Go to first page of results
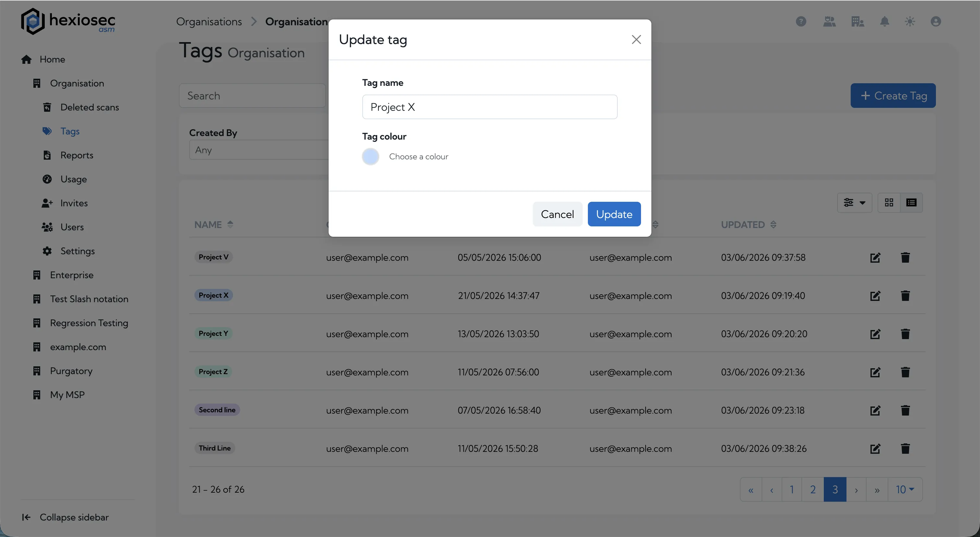 pyautogui.click(x=751, y=489)
